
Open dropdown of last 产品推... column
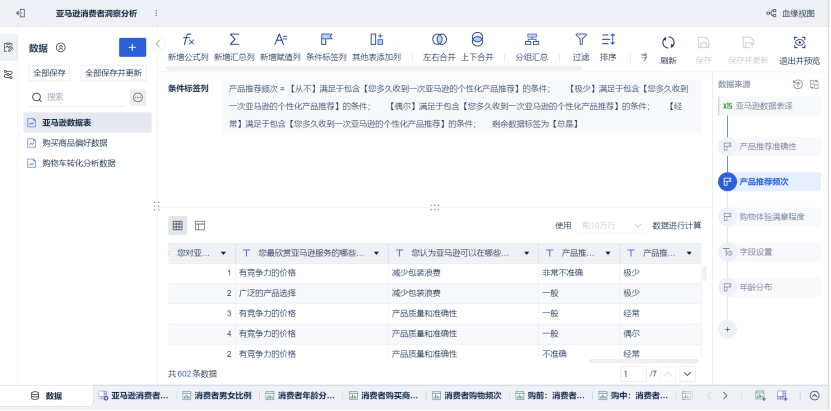pos(689,253)
